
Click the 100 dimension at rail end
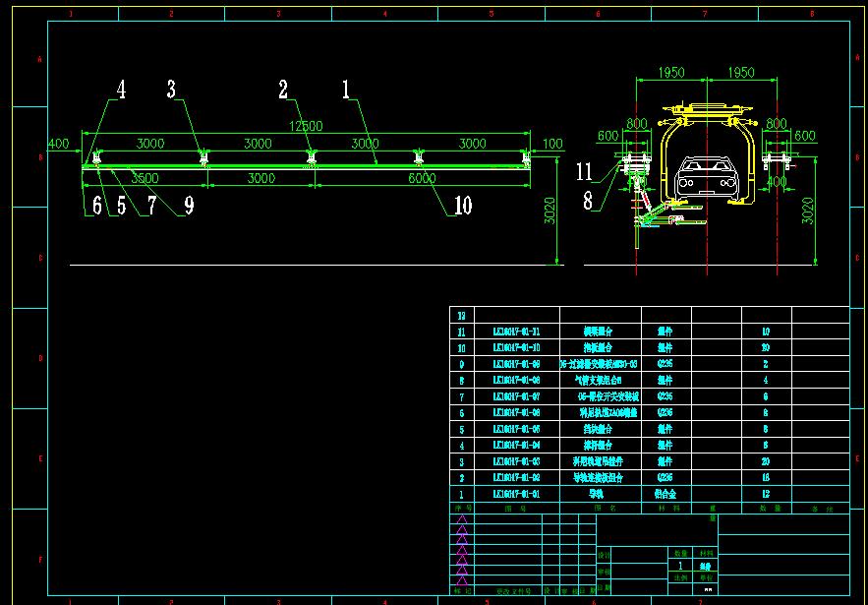(x=552, y=144)
